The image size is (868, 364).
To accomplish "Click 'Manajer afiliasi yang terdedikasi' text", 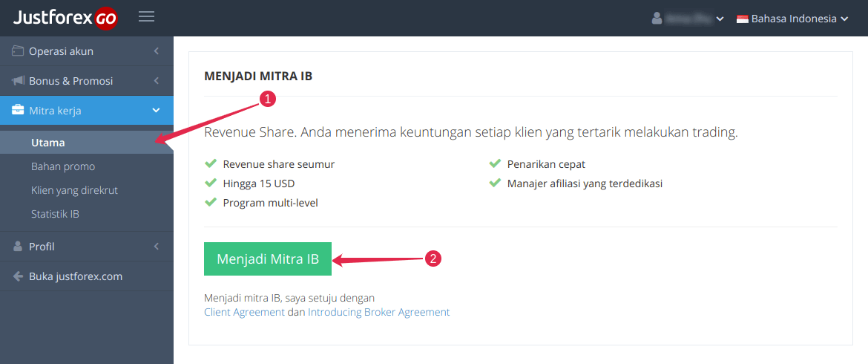I will tap(585, 183).
